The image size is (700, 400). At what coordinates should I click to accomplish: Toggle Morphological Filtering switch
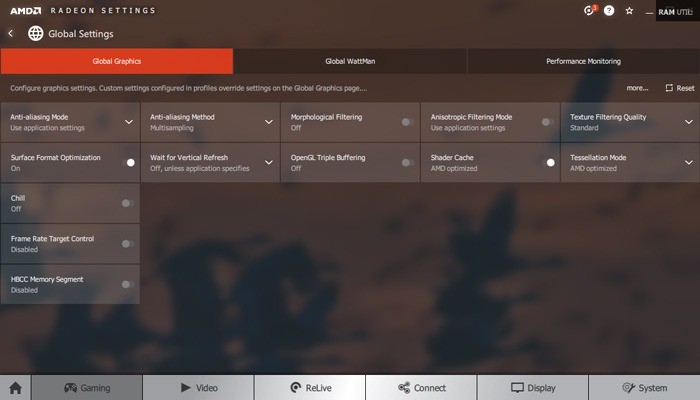coord(408,122)
